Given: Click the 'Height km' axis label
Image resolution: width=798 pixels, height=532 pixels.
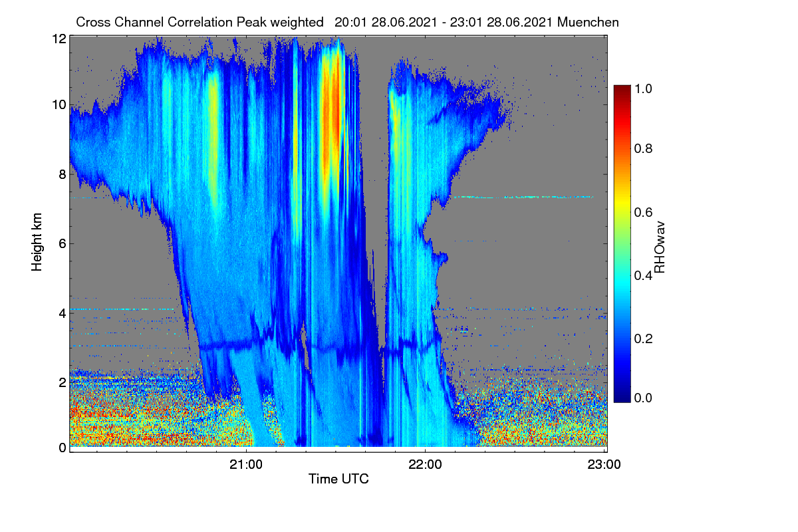Looking at the screenshot, I should click(x=37, y=241).
